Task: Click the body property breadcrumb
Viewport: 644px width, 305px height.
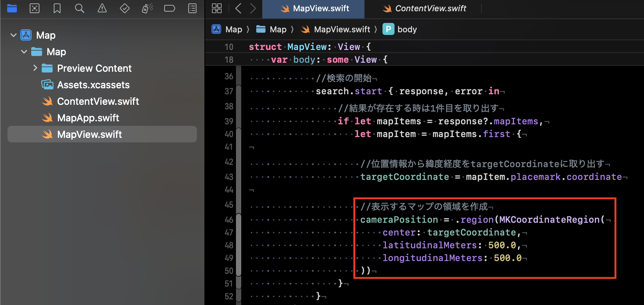Action: coord(400,29)
